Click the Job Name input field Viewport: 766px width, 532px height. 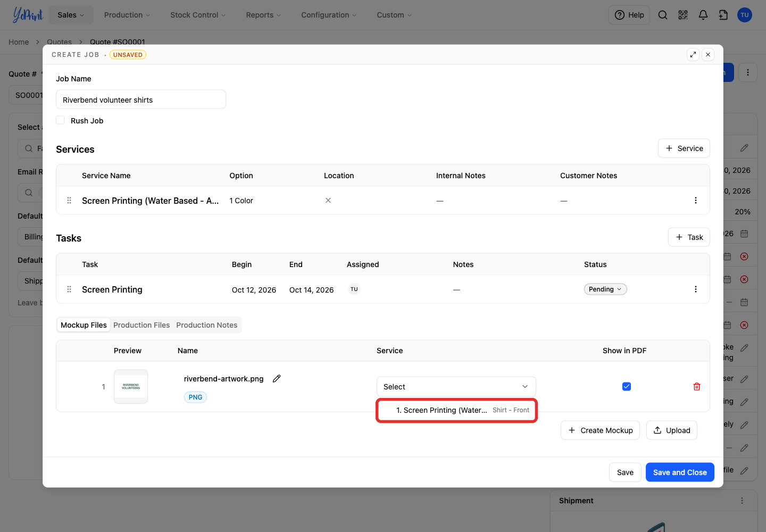click(141, 99)
